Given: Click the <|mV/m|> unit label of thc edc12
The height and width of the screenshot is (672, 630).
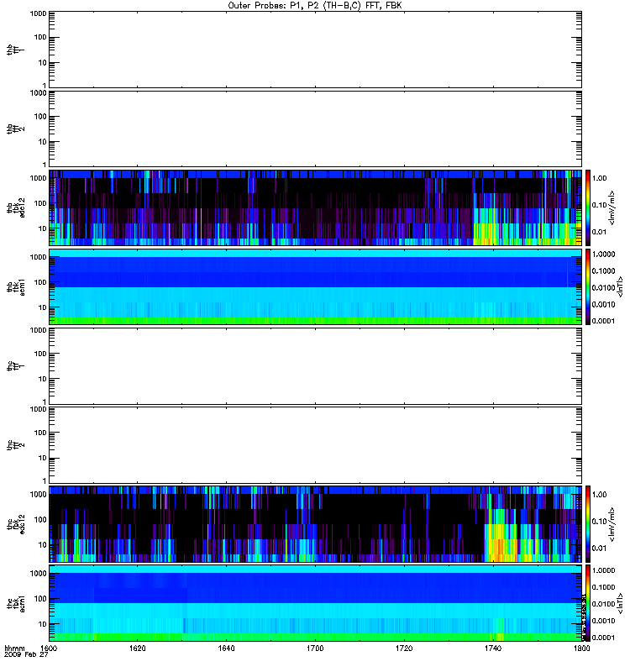Looking at the screenshot, I should [x=612, y=523].
